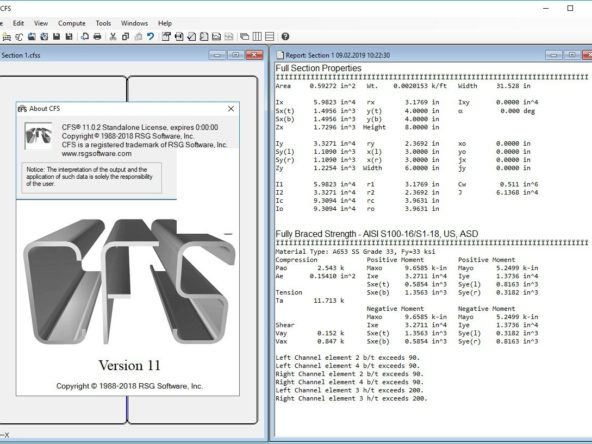This screenshot has width=592, height=444.
Task: Click the CFS shape template toolbar icon
Action: 19,37
